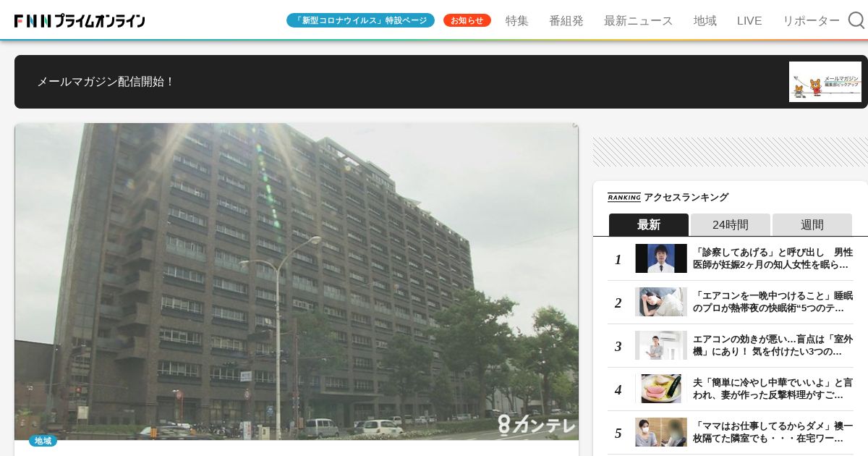This screenshot has width=868, height=456.
Task: Click the 地域 category tag on article
Action: tap(43, 440)
